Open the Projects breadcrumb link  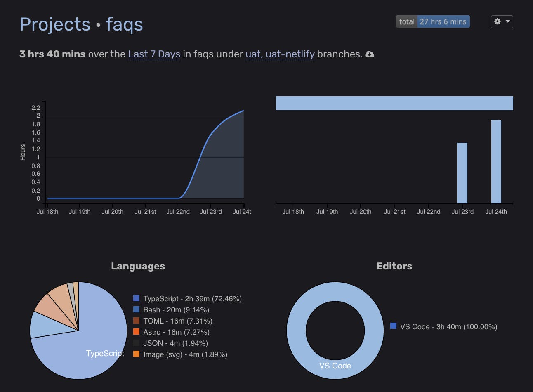pyautogui.click(x=55, y=24)
